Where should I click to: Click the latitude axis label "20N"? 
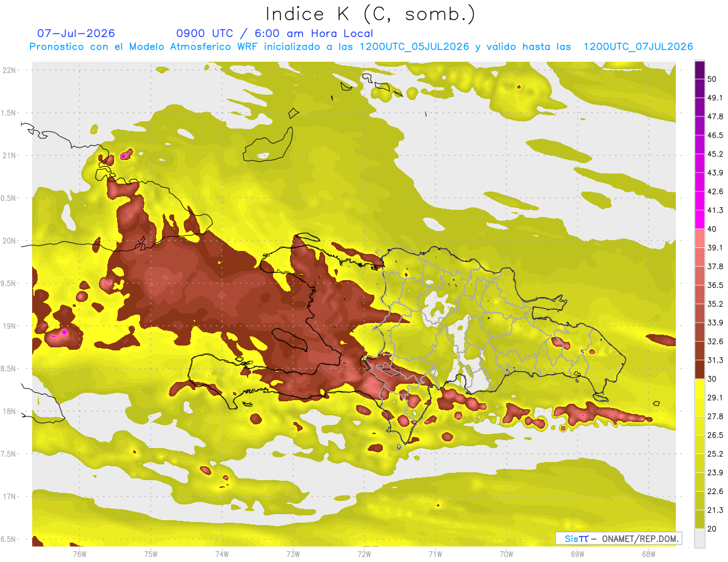tap(10, 241)
